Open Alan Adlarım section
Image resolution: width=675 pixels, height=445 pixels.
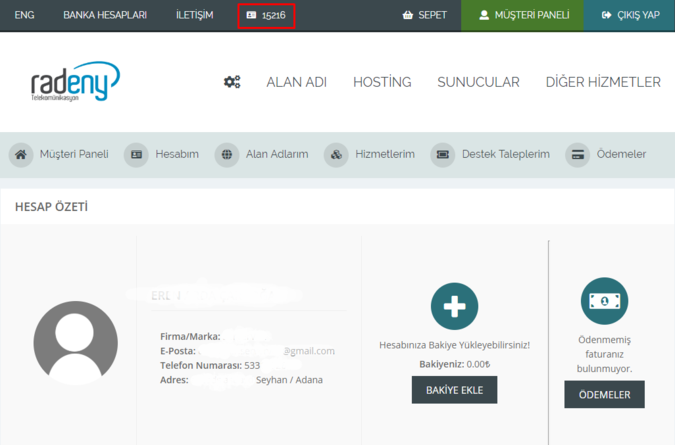(277, 154)
